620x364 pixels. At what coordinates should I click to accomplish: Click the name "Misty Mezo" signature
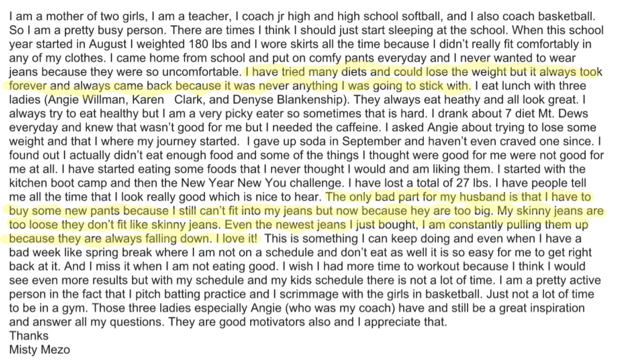(x=40, y=349)
